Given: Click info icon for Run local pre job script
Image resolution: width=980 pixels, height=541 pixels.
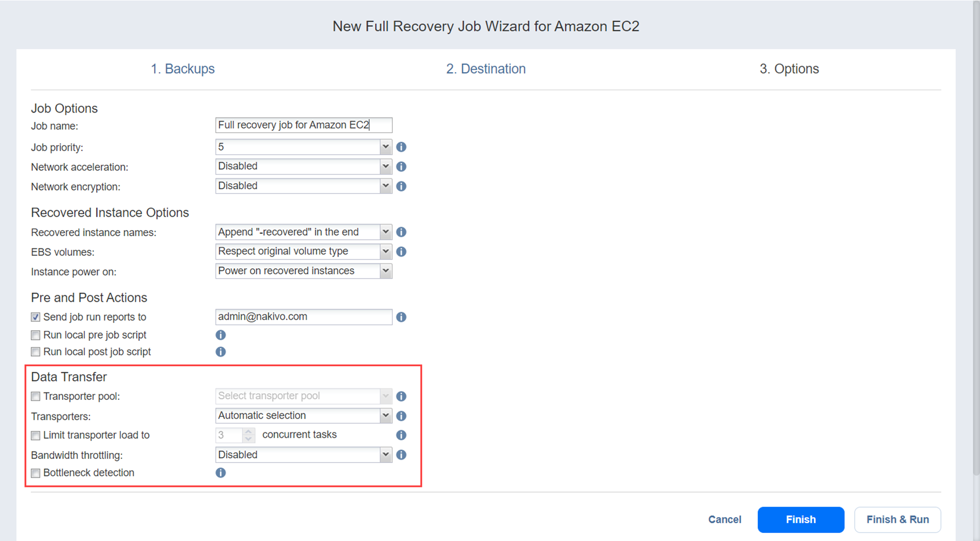Looking at the screenshot, I should click(x=220, y=335).
